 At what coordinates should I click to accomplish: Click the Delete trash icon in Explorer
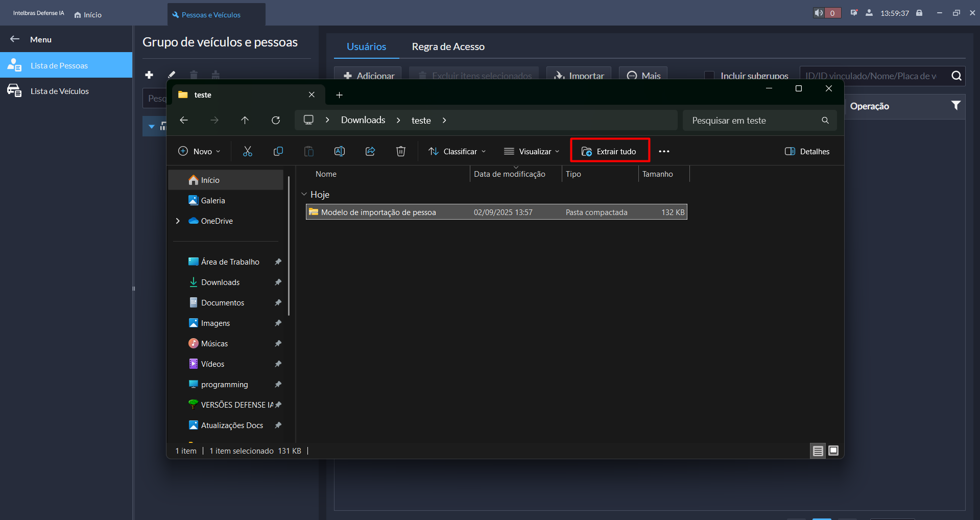click(x=401, y=151)
